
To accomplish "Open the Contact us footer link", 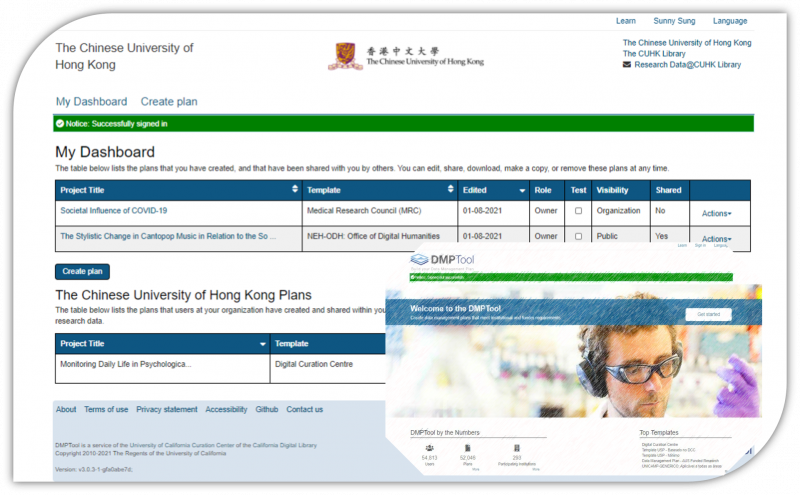I will pos(305,409).
